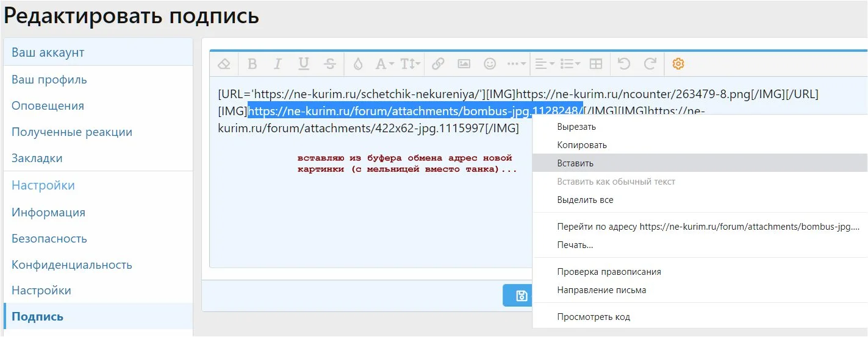Toggle italic formatting

(x=278, y=63)
